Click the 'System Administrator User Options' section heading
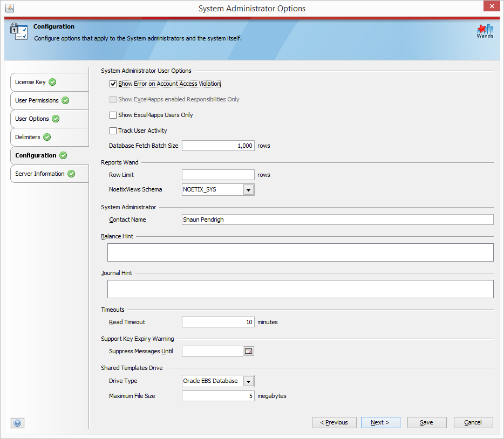Image resolution: width=504 pixels, height=439 pixels. 146,71
